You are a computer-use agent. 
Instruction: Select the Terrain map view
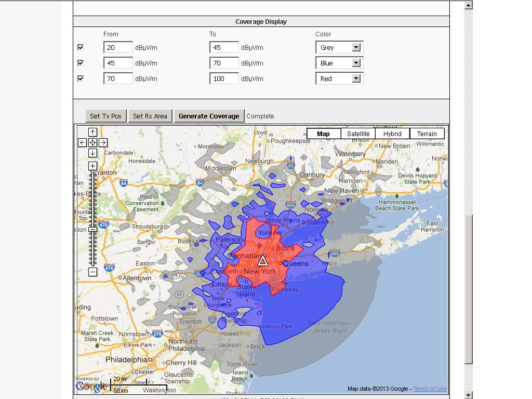click(427, 134)
